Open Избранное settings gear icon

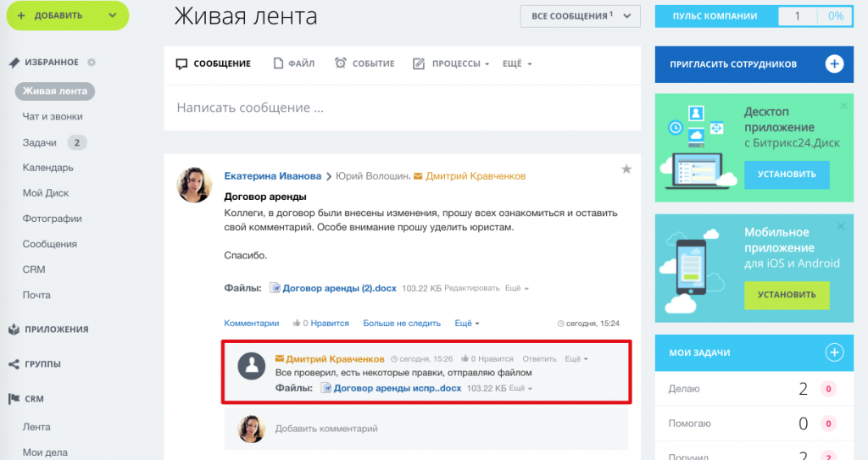[x=92, y=62]
